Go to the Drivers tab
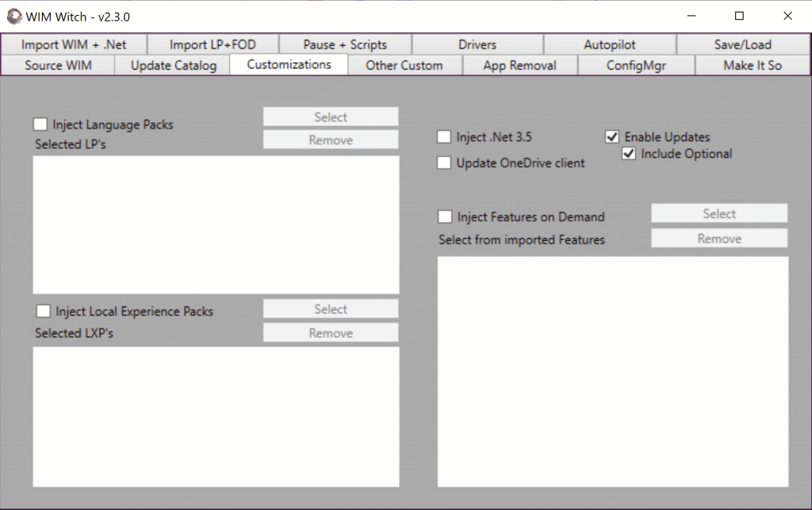This screenshot has width=812, height=510. 477,44
